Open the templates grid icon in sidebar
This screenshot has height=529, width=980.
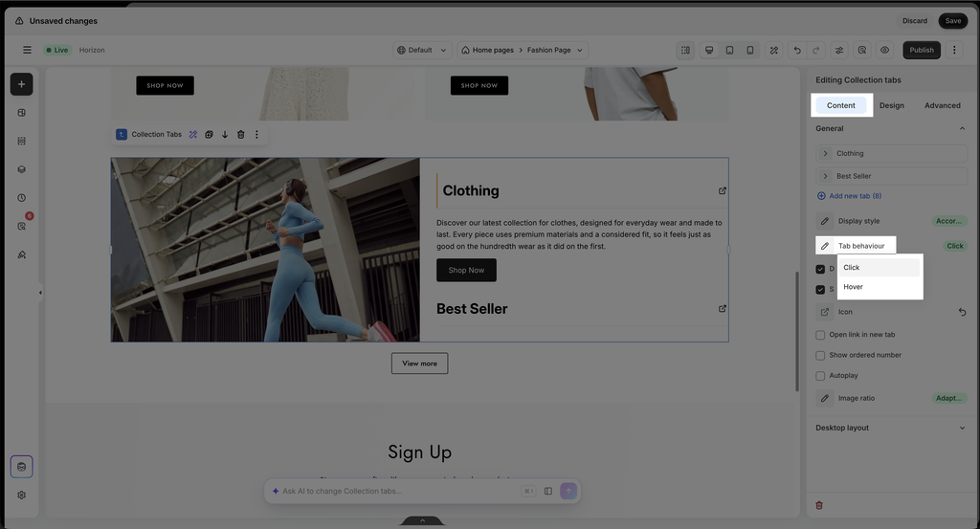point(21,113)
